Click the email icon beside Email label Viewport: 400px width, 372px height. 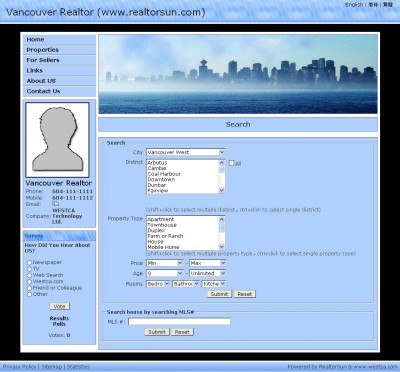pos(55,204)
